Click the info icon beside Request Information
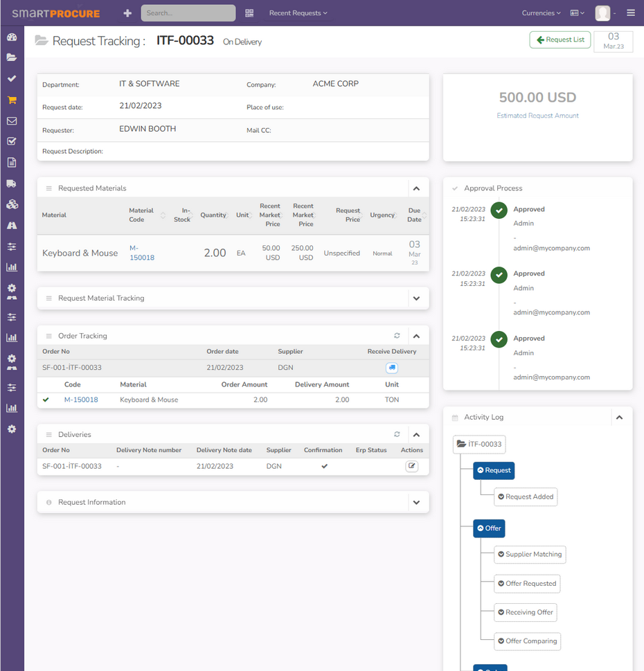This screenshot has width=644, height=671. click(x=48, y=503)
